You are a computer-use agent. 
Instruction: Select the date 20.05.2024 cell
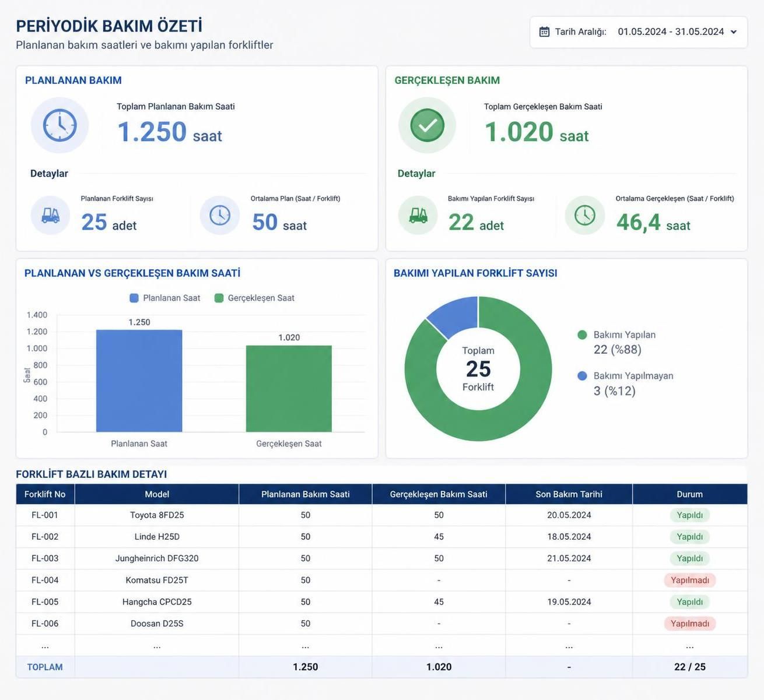point(569,515)
